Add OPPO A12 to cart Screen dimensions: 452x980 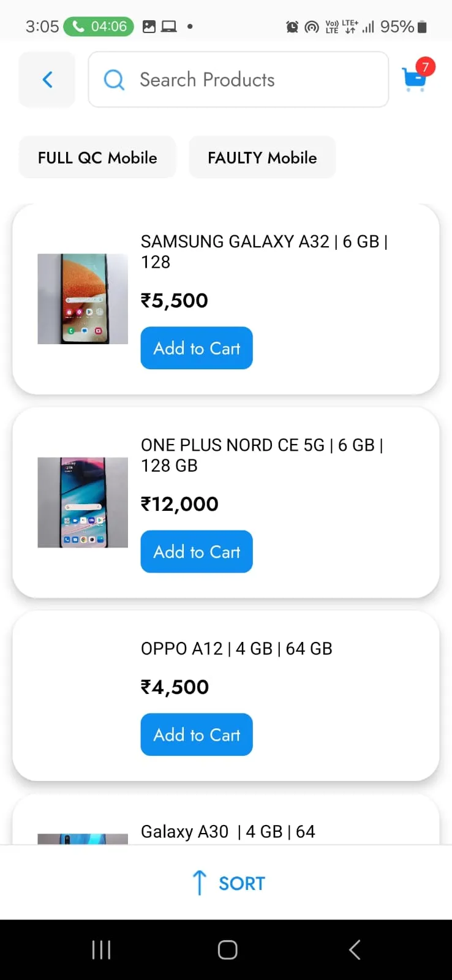coord(197,734)
